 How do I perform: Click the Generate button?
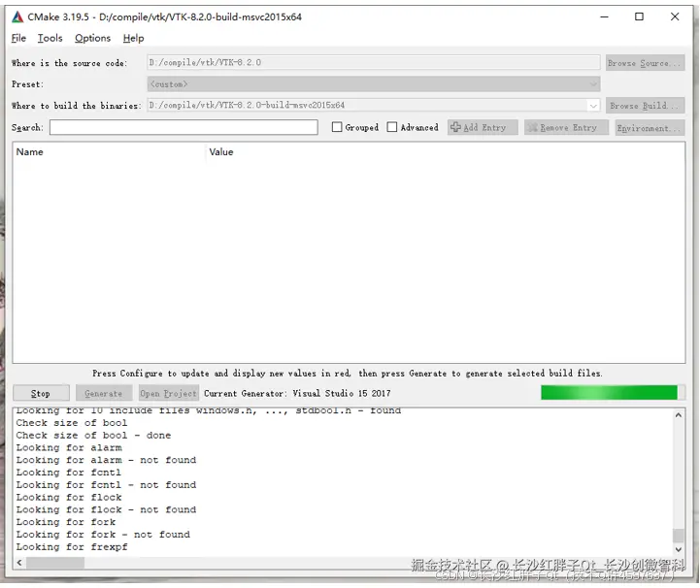click(x=104, y=393)
